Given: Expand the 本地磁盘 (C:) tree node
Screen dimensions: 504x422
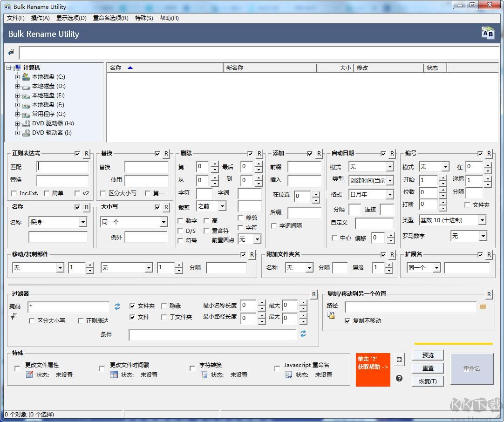Looking at the screenshot, I should coord(17,77).
